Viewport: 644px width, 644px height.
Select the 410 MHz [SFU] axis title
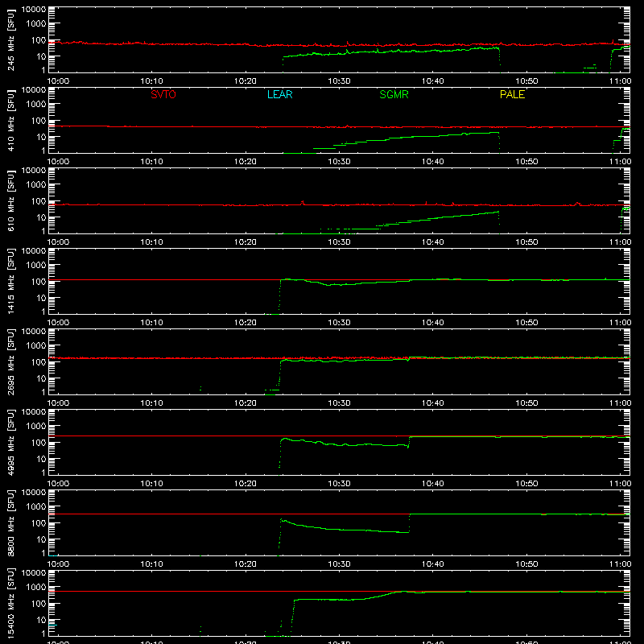(x=11, y=120)
